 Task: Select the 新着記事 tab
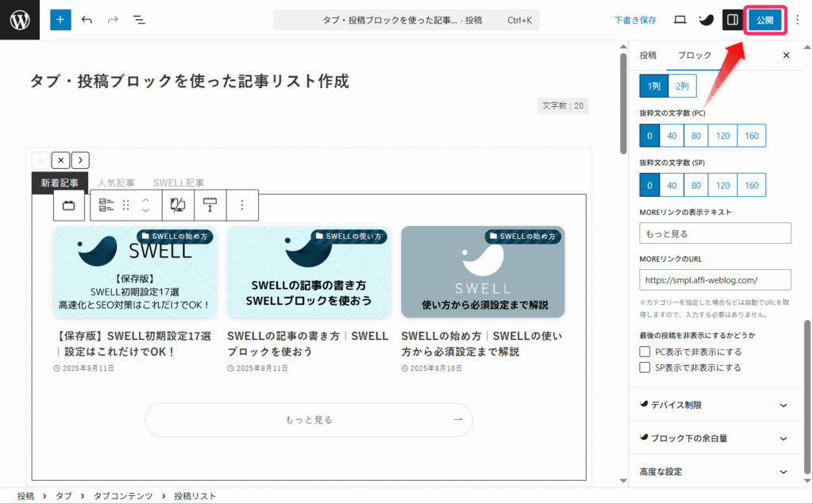coord(60,183)
